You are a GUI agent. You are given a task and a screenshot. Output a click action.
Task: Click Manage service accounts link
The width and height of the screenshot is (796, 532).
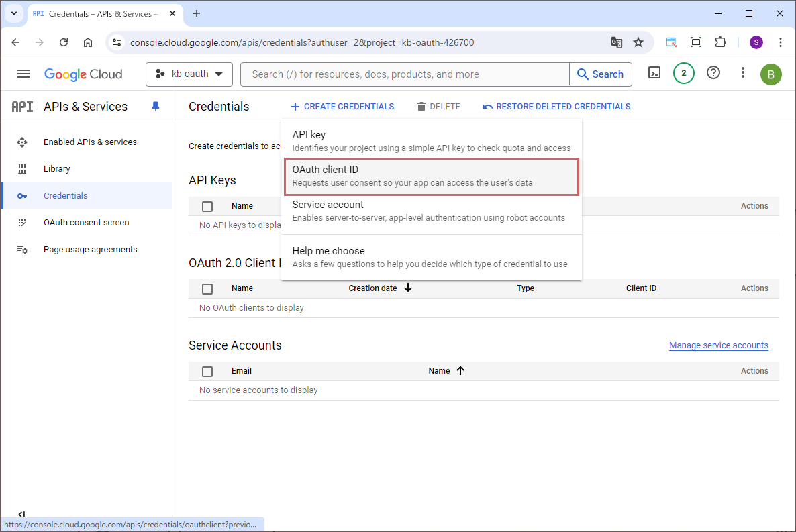coord(718,345)
